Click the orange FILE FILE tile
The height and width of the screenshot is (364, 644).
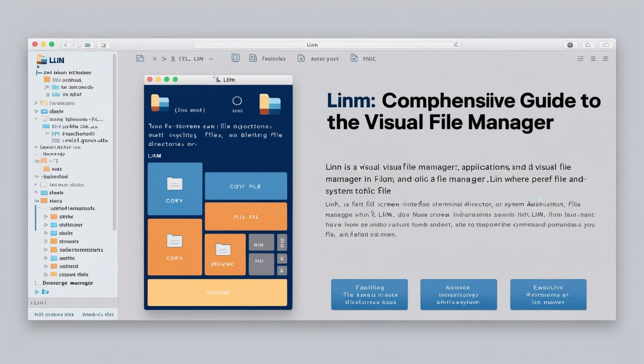pos(246,216)
